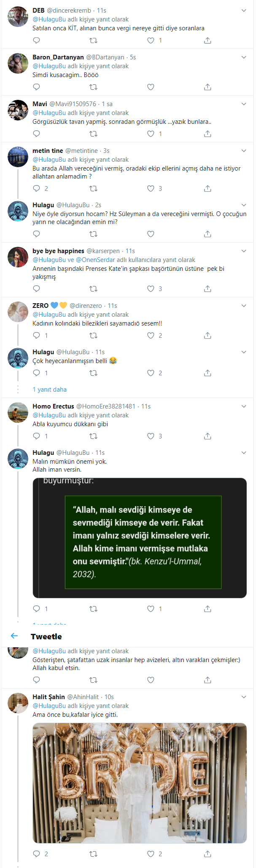Expand options menu on metin tine's tweet
The width and height of the screenshot is (258, 868).
click(x=244, y=151)
